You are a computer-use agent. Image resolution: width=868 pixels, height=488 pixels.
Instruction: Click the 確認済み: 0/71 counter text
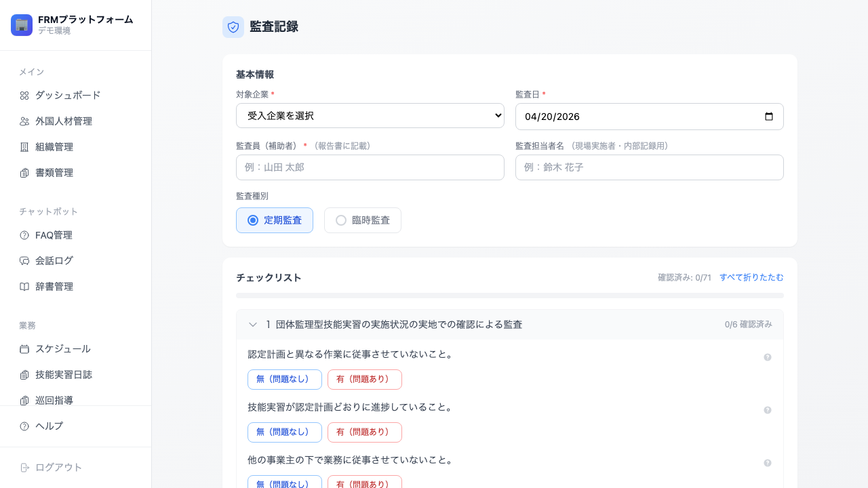pyautogui.click(x=684, y=277)
